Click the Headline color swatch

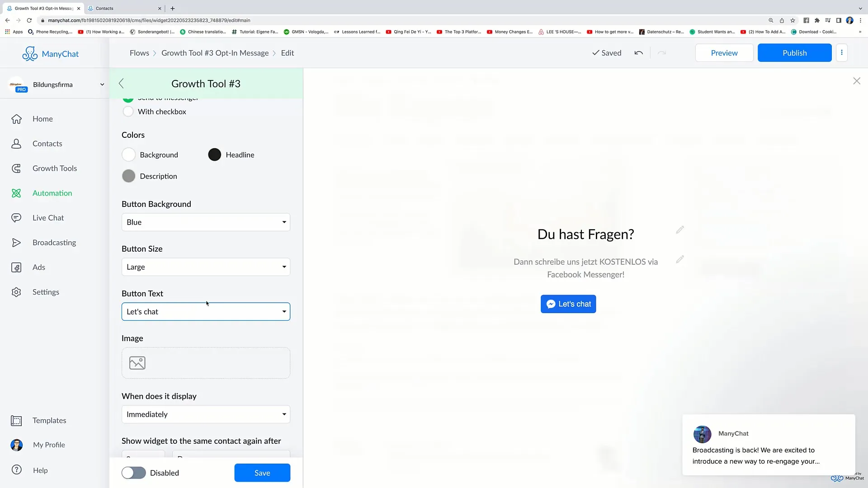pos(214,155)
